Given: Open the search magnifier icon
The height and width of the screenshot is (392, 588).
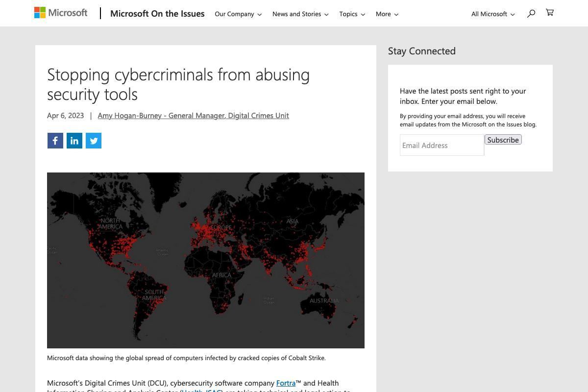Looking at the screenshot, I should [531, 13].
